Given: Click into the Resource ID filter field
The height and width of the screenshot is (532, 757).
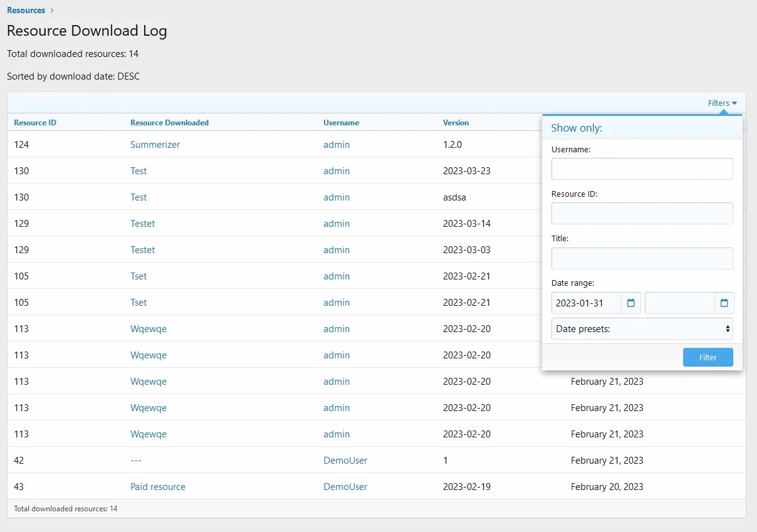Looking at the screenshot, I should [x=642, y=213].
